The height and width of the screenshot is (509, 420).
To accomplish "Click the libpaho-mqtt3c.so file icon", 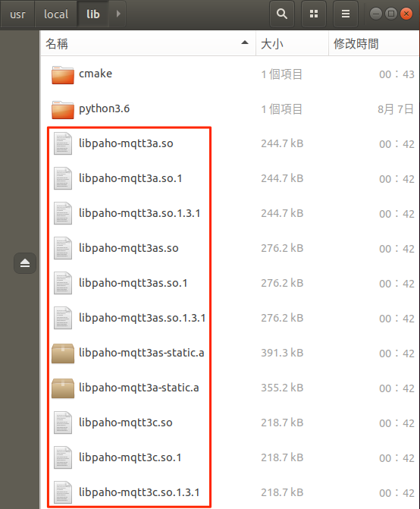I will [x=63, y=423].
